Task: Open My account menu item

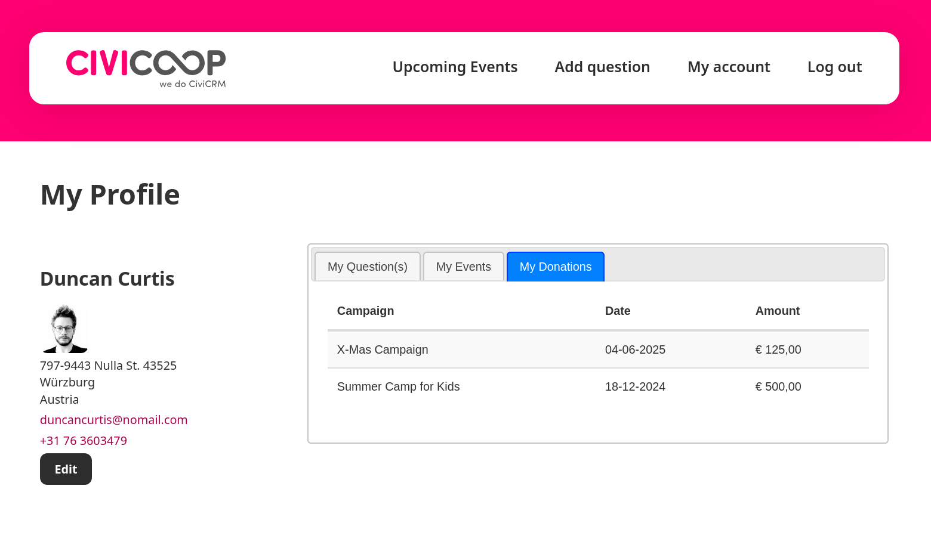Action: pyautogui.click(x=729, y=67)
